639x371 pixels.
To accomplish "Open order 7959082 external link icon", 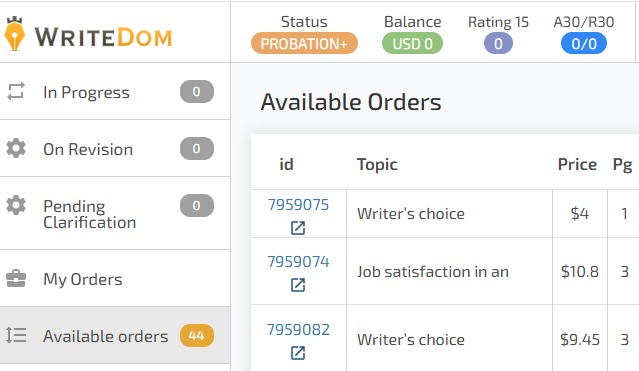I will coord(298,353).
